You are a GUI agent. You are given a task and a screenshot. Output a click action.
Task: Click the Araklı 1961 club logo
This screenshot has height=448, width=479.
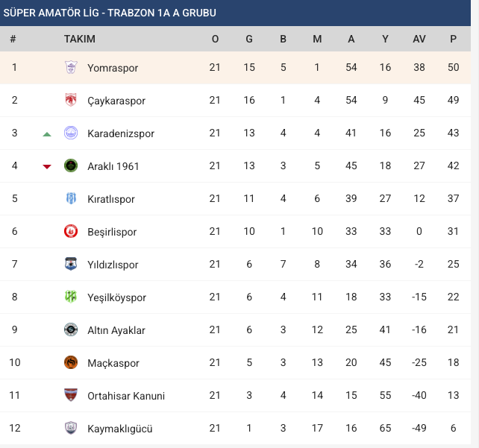pyautogui.click(x=71, y=165)
